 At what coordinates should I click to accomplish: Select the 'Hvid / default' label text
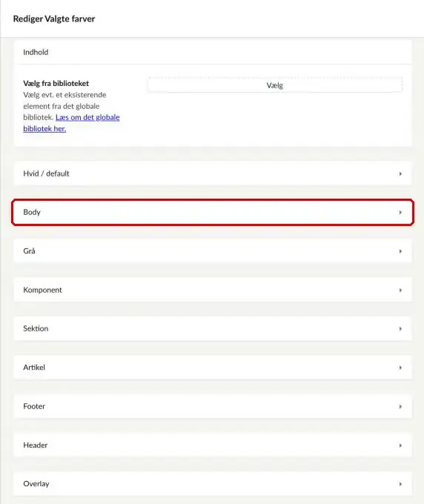point(46,173)
